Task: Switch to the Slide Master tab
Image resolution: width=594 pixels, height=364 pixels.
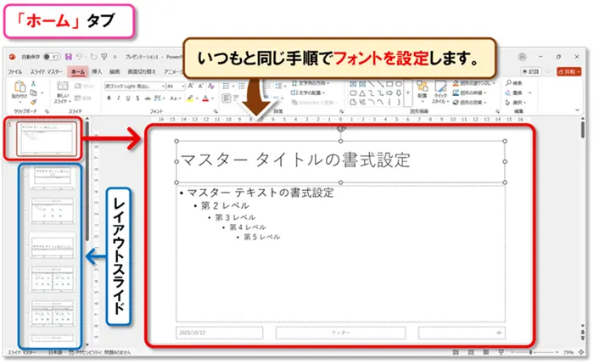Action: click(46, 71)
